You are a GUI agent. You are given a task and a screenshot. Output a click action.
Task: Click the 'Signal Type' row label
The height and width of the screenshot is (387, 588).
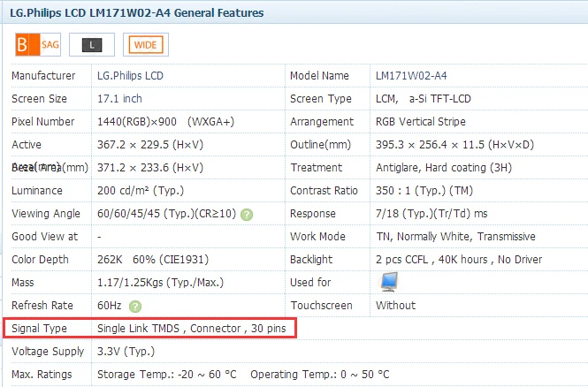click(x=40, y=328)
